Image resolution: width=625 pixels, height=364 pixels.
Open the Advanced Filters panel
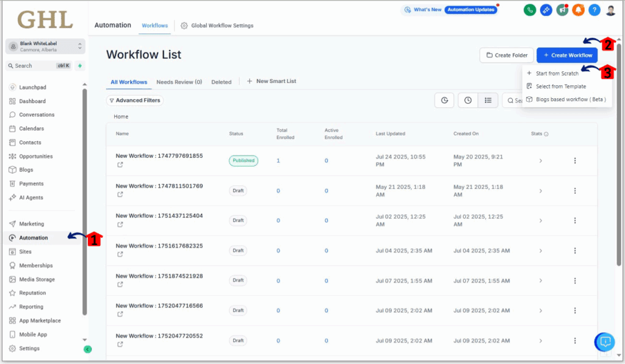pos(134,100)
